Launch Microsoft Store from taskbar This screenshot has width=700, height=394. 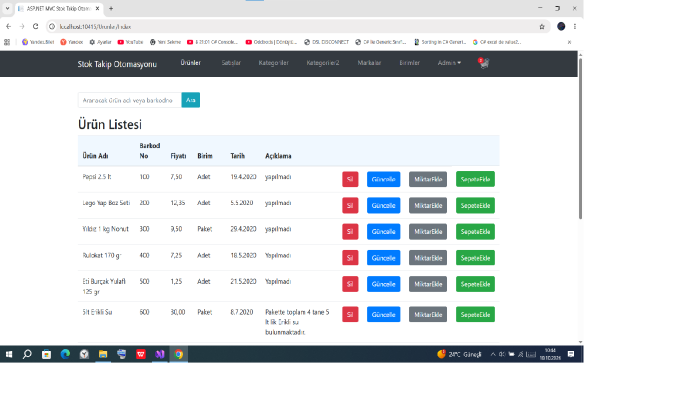46,354
